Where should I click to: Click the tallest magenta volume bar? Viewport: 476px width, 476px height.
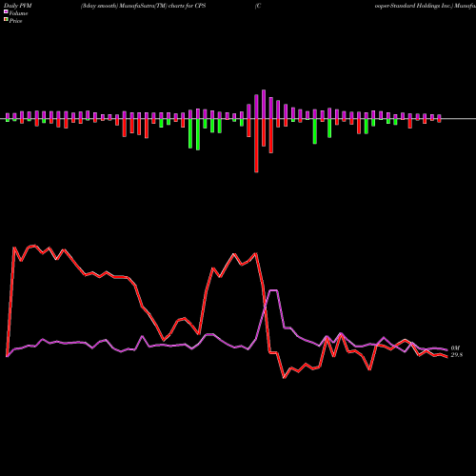pyautogui.click(x=264, y=105)
